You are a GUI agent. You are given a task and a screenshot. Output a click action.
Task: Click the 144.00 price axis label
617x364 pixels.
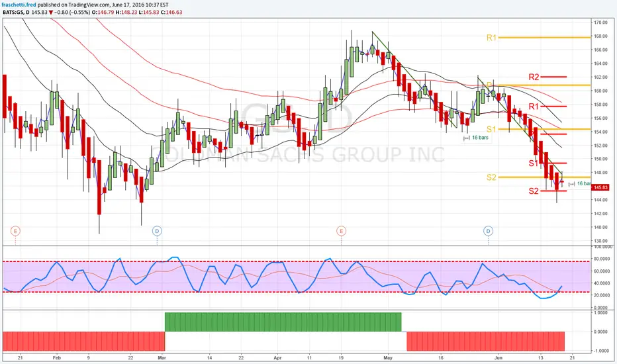[x=601, y=200]
